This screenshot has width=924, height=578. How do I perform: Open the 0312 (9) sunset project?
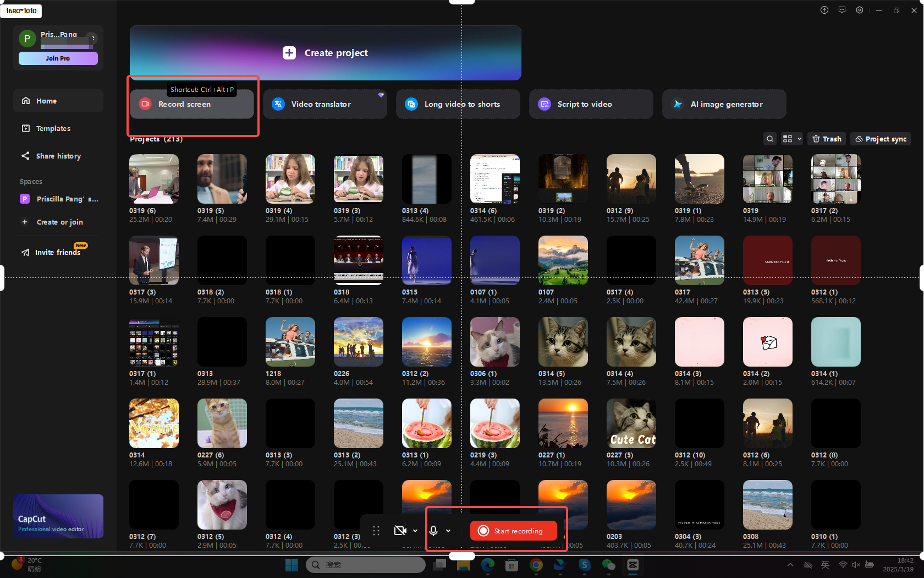point(631,179)
